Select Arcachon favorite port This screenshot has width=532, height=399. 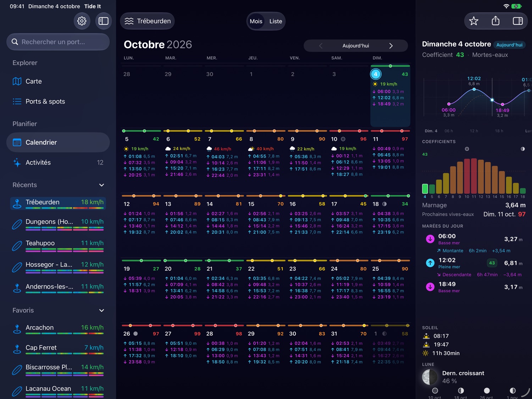[x=58, y=329]
